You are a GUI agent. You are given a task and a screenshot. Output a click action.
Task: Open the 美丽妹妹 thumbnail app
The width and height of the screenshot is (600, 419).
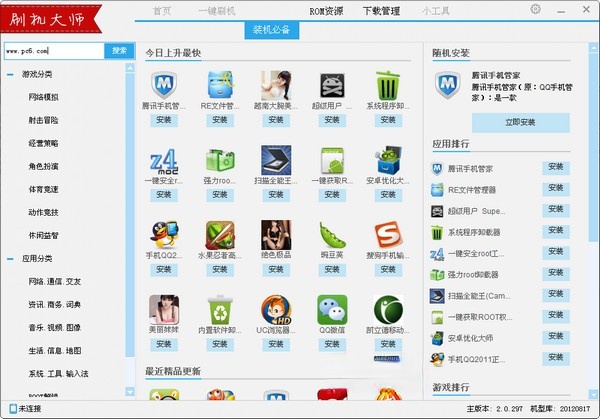click(x=164, y=310)
